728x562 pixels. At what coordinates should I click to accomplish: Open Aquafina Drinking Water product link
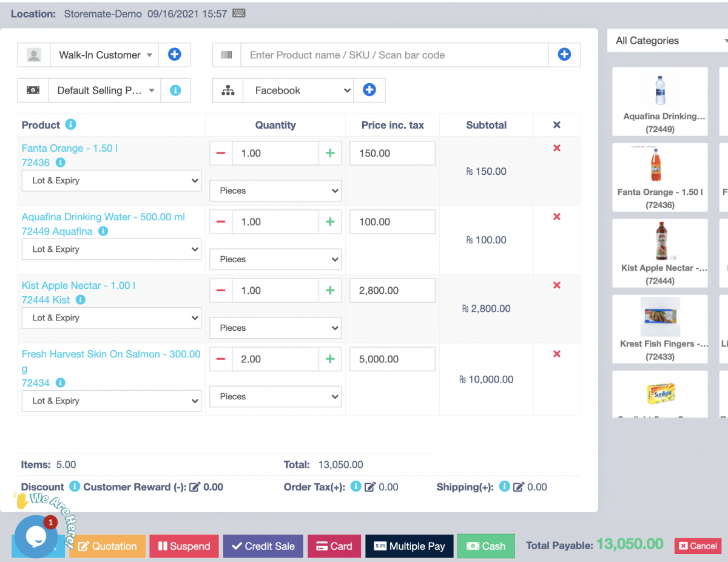pos(103,217)
